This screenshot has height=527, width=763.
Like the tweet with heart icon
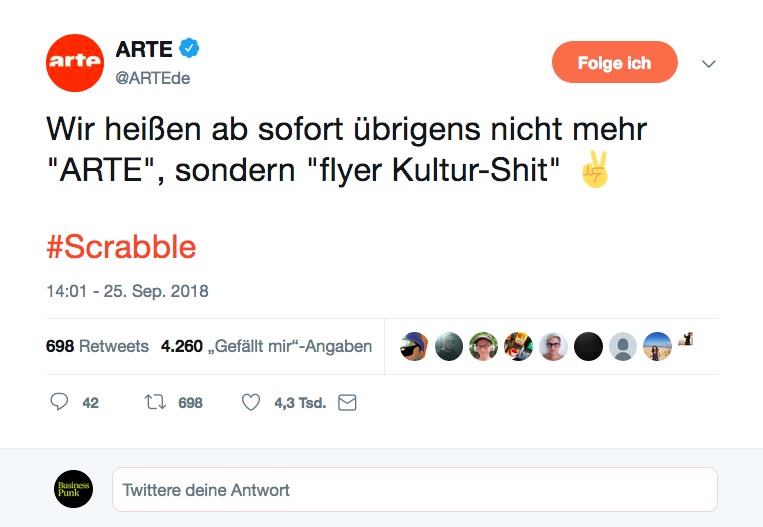251,402
